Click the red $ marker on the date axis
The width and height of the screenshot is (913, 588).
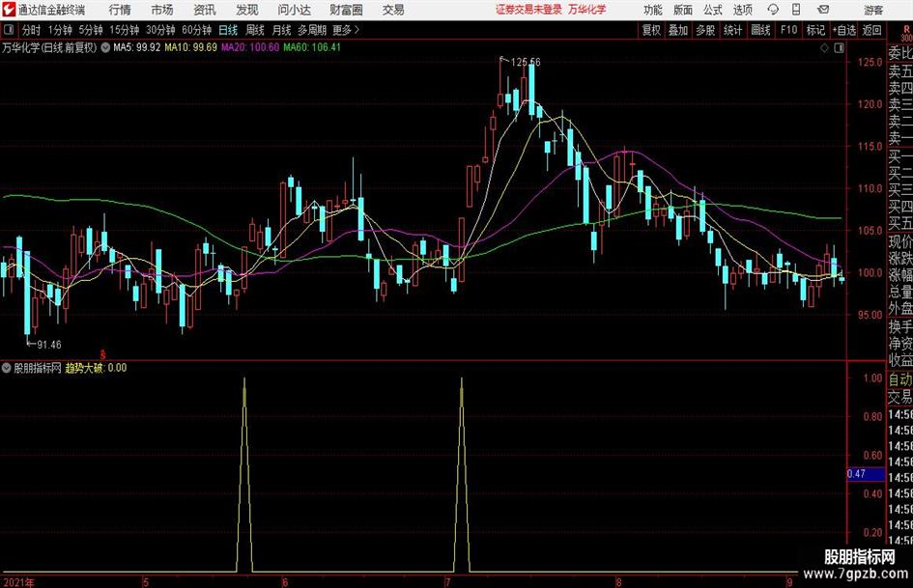pyautogui.click(x=103, y=354)
